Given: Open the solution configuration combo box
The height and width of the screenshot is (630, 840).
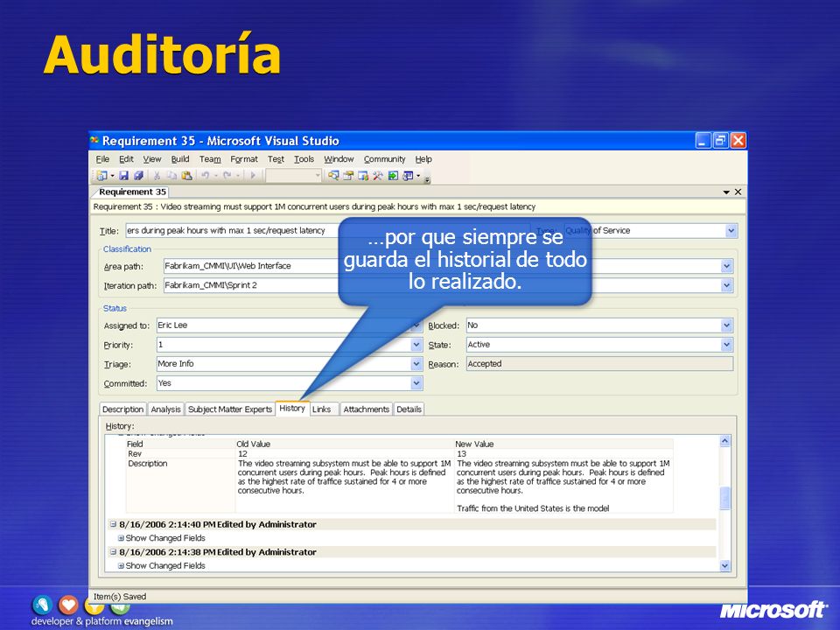Looking at the screenshot, I should tap(294, 175).
